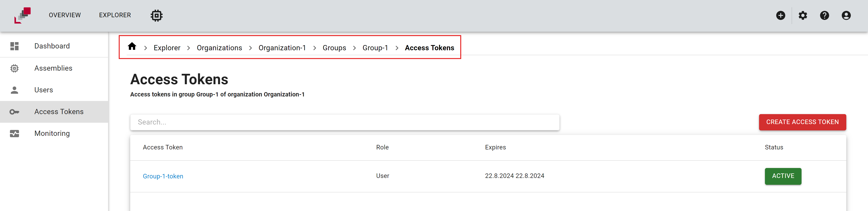Screen dimensions: 868x211
Task: Click the Users person icon in the sidebar
Action: coord(14,90)
